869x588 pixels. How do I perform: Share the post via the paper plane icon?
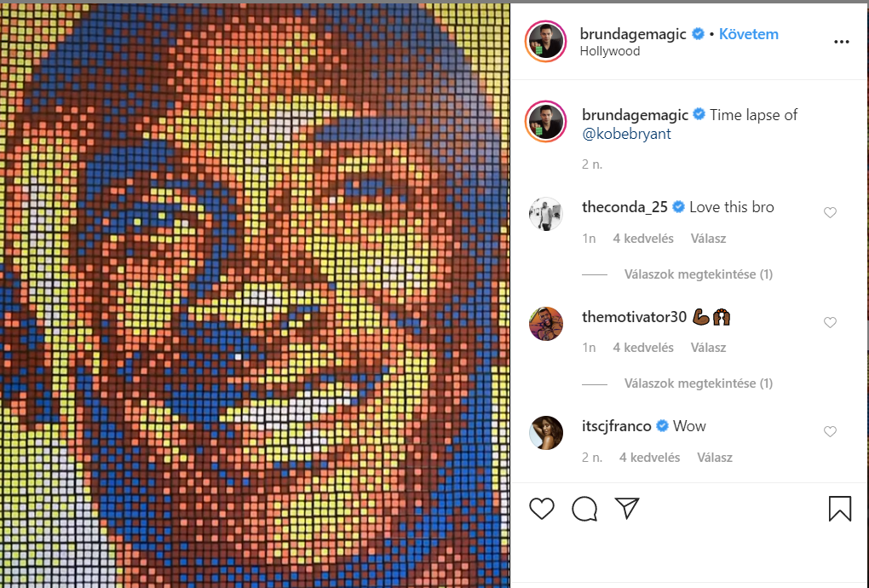627,509
